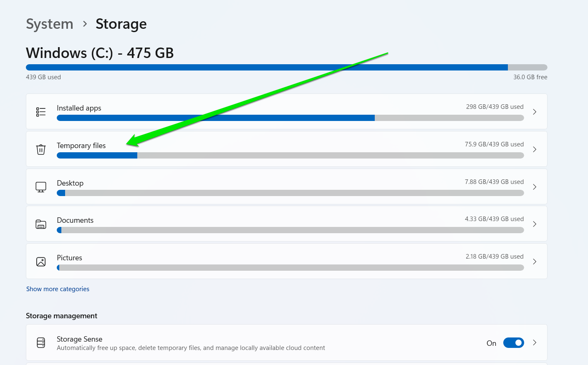Click the Installed apps usage bar
This screenshot has height=365, width=588.
coord(290,118)
